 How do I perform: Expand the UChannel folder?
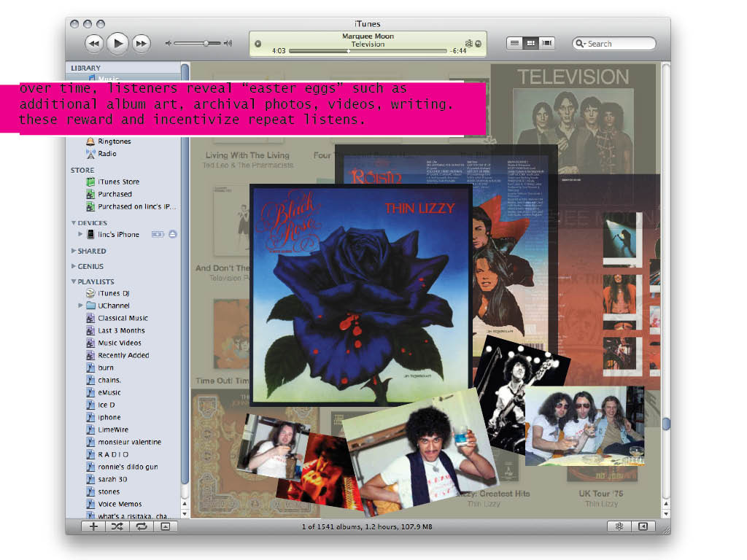click(x=80, y=306)
